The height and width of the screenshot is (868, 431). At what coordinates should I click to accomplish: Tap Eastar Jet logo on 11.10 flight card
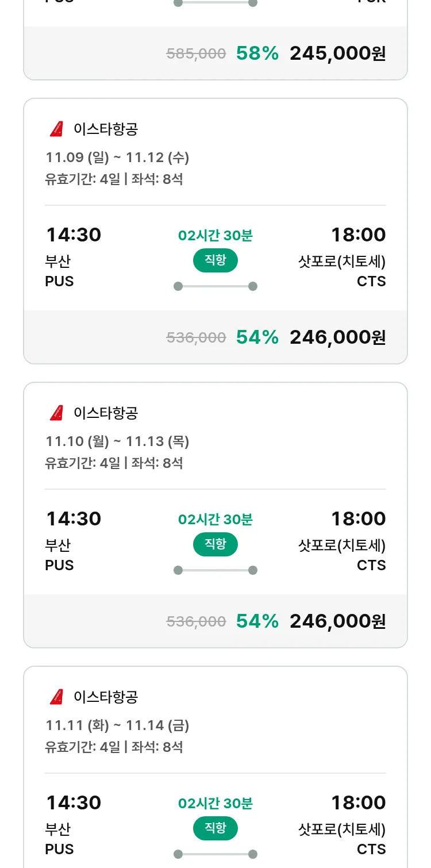[x=56, y=413]
